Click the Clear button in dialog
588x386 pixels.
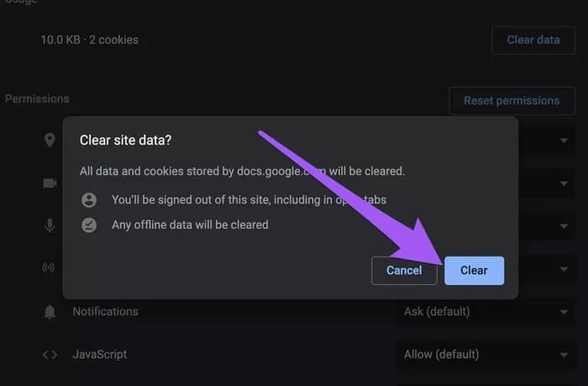click(474, 270)
